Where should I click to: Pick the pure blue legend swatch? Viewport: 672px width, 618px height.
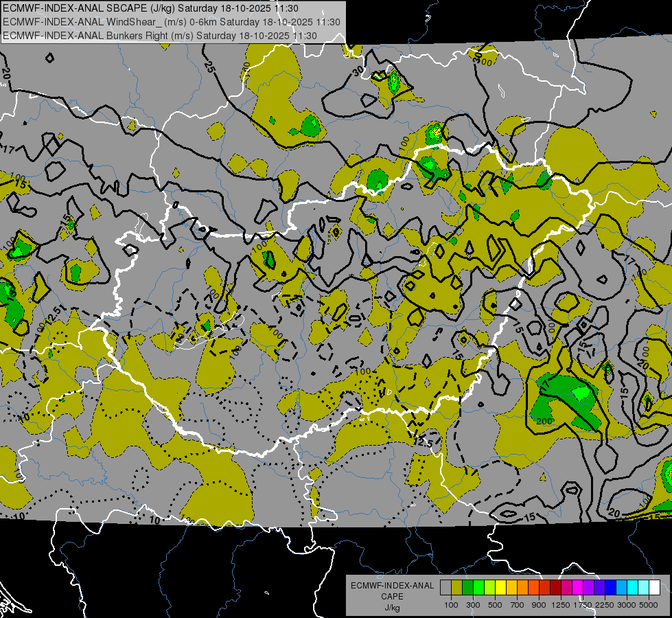pos(610,587)
